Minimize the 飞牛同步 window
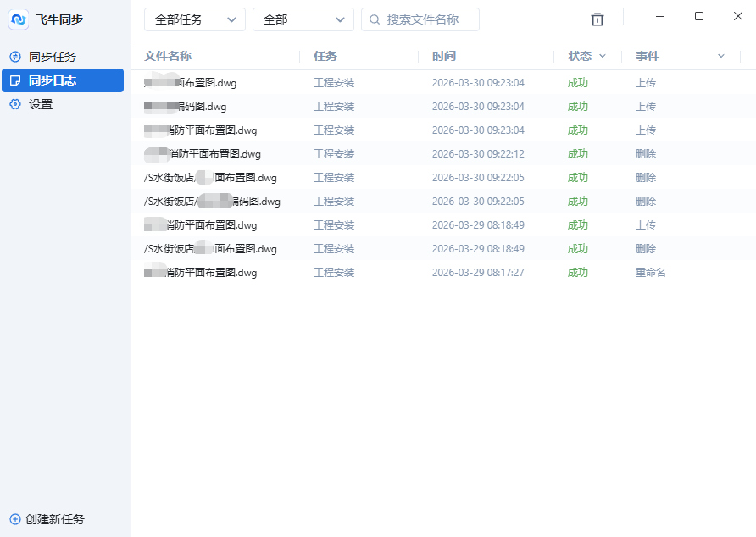Viewport: 756px width, 537px height. 660,16
